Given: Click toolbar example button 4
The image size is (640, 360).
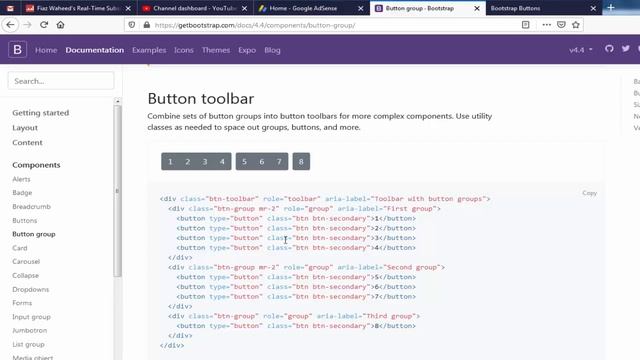Looking at the screenshot, I should coord(222,161).
